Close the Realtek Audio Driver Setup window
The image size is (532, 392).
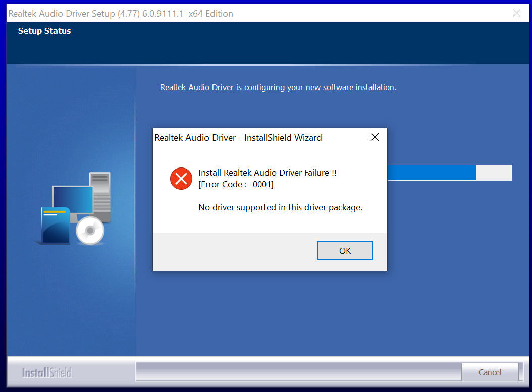point(516,13)
